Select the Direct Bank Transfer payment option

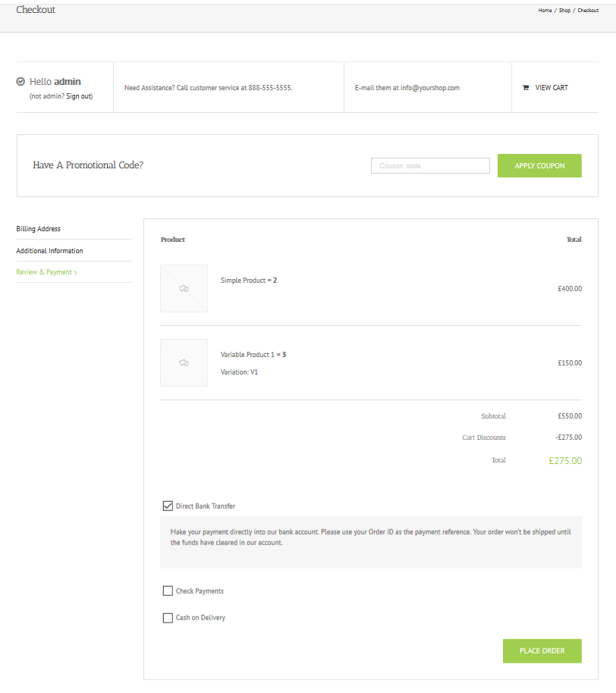click(x=168, y=506)
